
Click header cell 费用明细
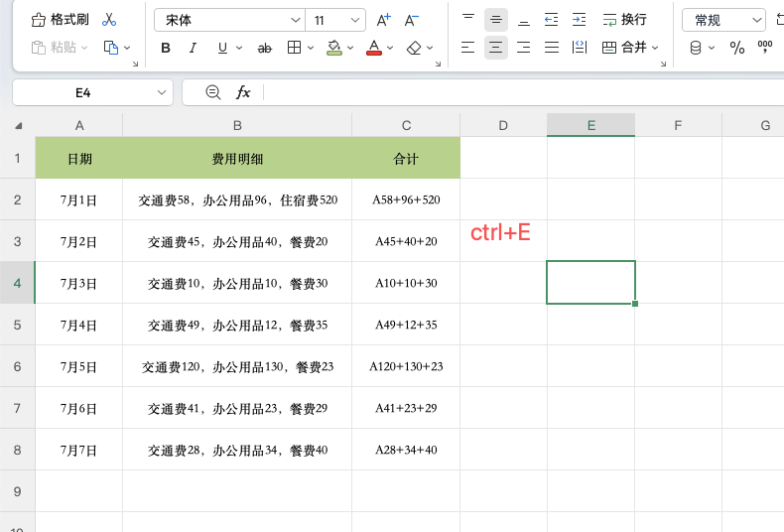[x=237, y=159]
